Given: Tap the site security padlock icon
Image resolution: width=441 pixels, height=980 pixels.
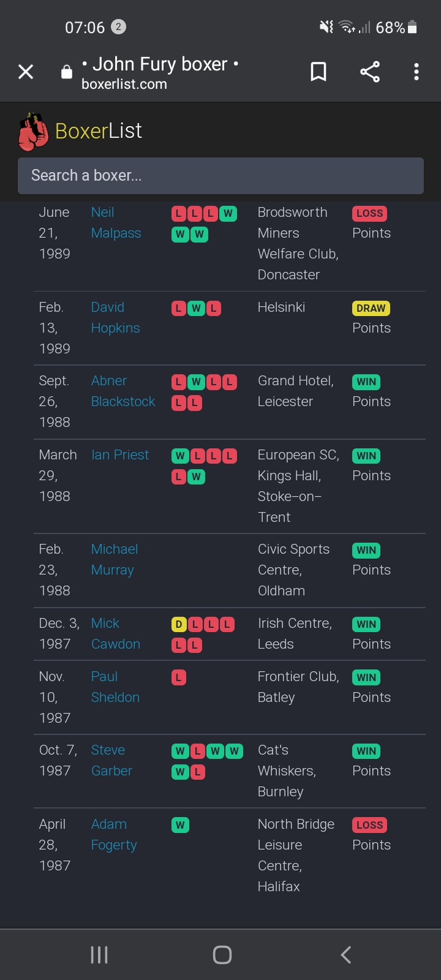Looking at the screenshot, I should click(x=67, y=72).
